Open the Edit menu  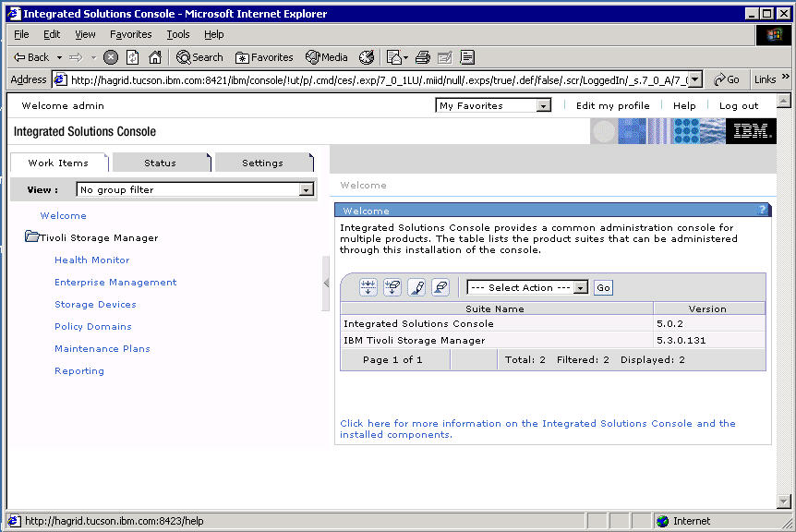[x=52, y=34]
